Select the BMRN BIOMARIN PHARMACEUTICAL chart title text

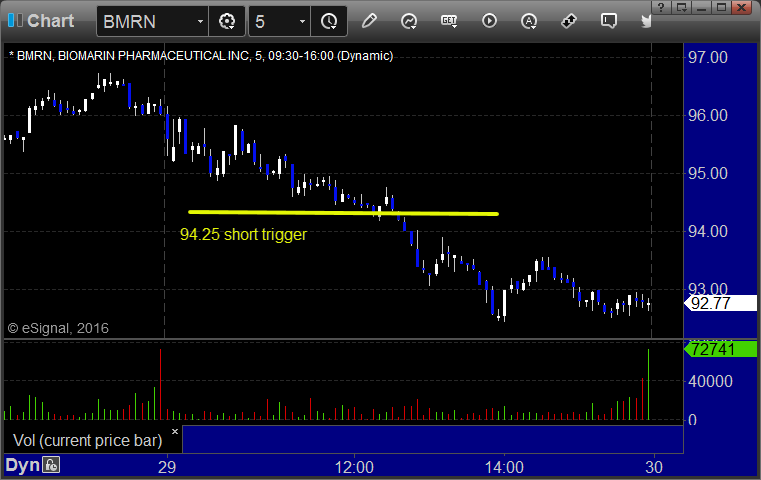201,56
